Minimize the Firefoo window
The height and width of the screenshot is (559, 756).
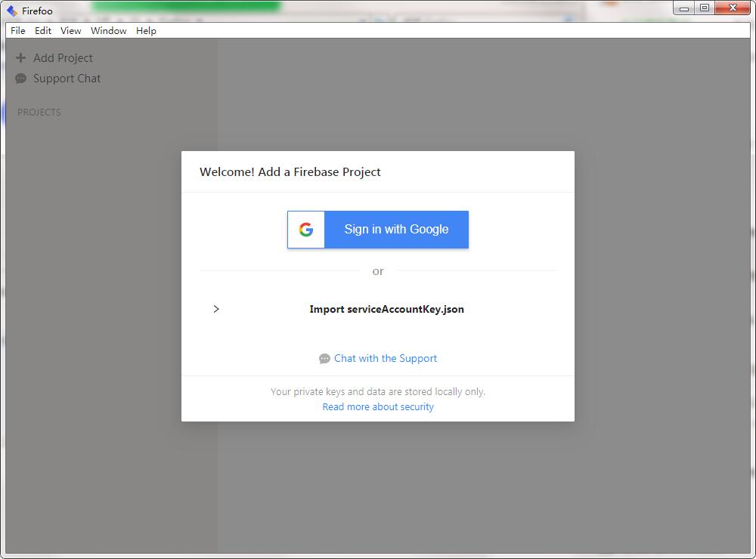tap(683, 8)
